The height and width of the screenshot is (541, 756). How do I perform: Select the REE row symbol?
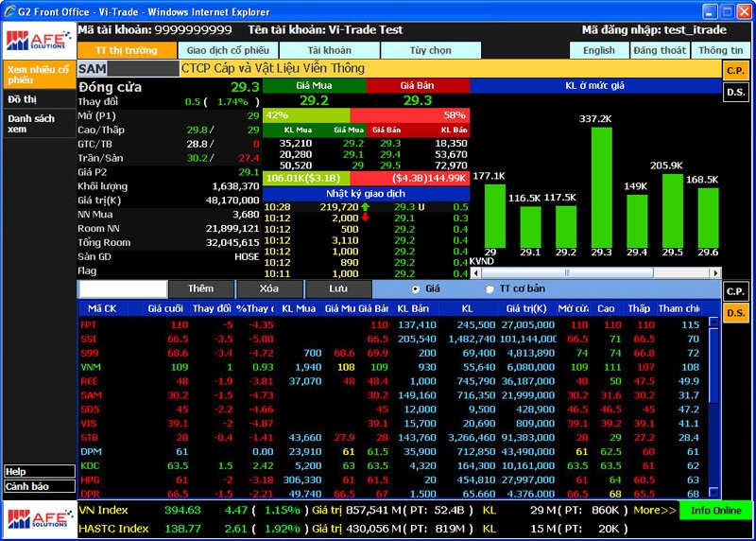point(89,381)
